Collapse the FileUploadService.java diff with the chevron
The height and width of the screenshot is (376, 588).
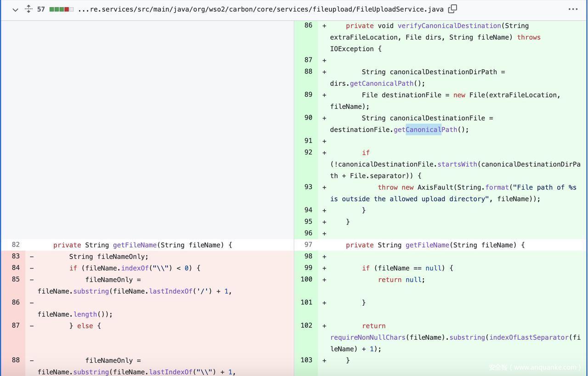[15, 9]
